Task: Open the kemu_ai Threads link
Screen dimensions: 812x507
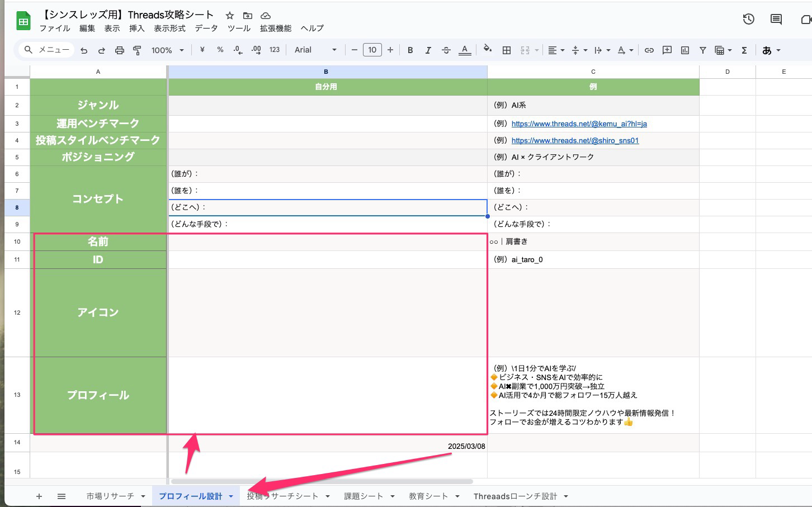Action: [579, 124]
